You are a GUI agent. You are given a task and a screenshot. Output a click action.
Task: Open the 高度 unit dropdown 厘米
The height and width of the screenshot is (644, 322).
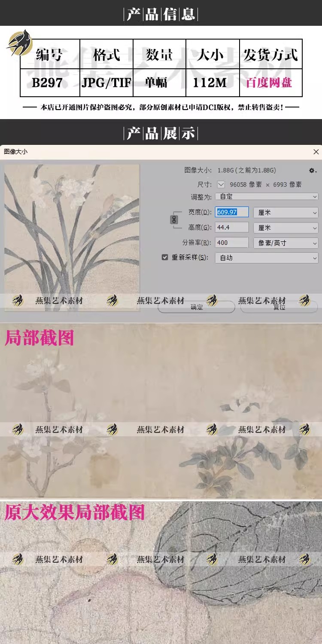286,228
